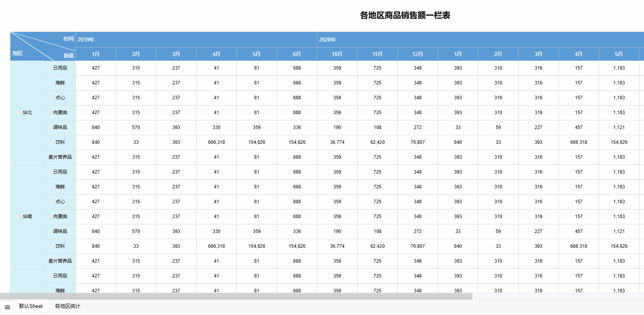Click 1,121 cell in 华北 调味品 row

tap(619, 127)
